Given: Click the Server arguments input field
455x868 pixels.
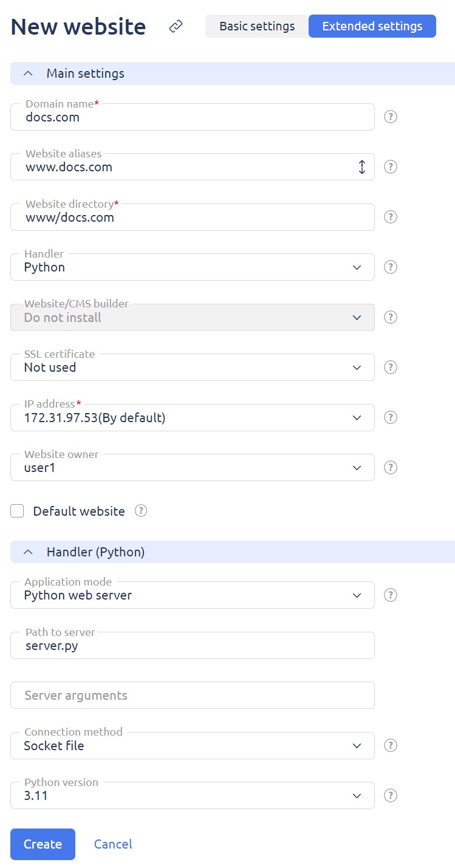Looking at the screenshot, I should pos(192,695).
